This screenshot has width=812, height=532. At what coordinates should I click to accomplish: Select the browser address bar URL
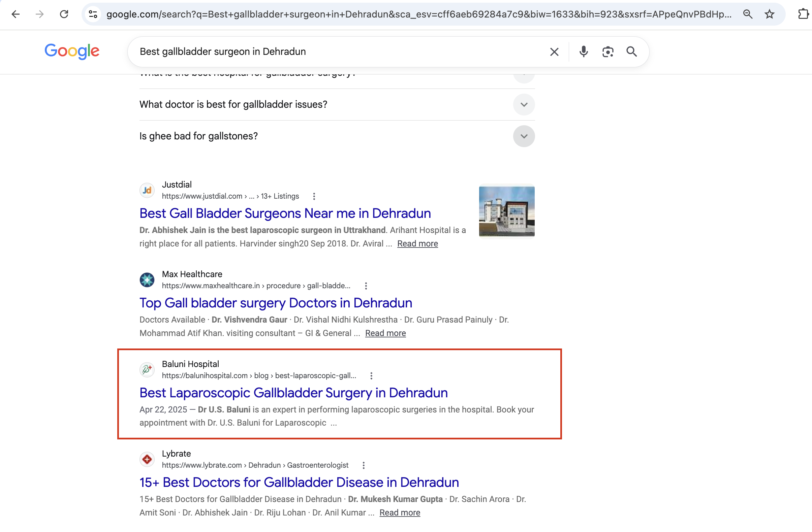[x=418, y=14]
